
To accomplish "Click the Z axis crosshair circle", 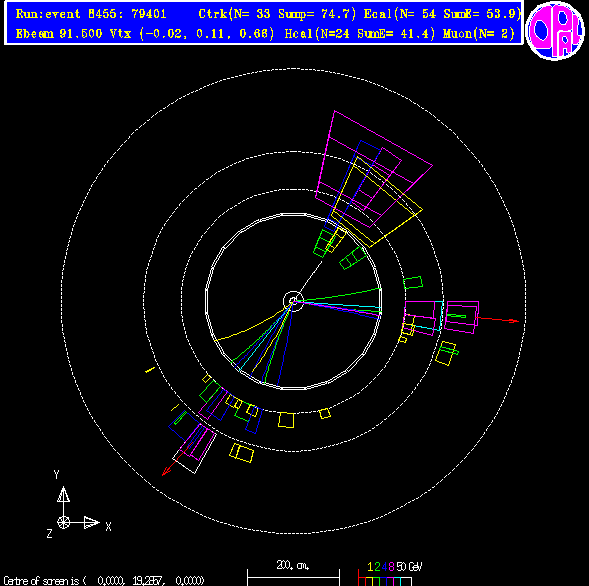I will (x=63, y=522).
